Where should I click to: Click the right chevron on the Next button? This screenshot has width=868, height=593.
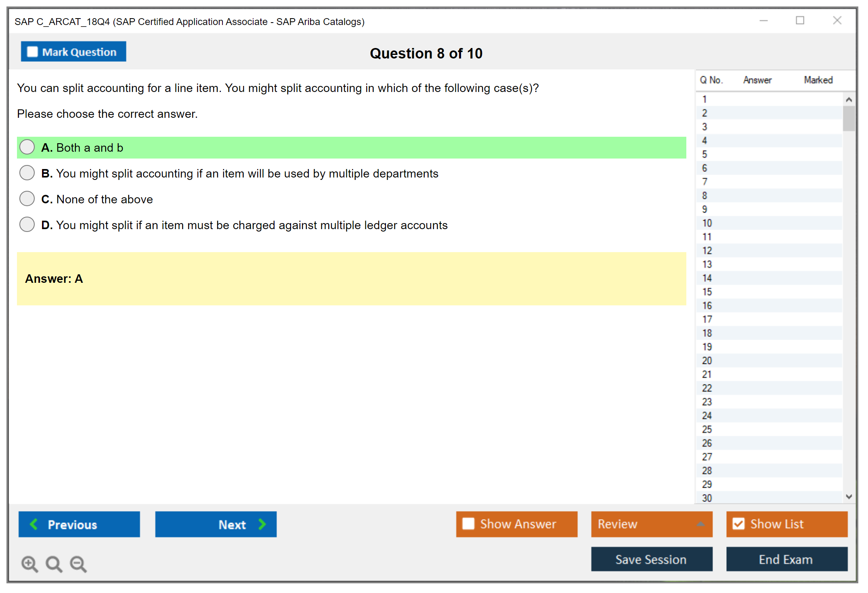coord(262,524)
